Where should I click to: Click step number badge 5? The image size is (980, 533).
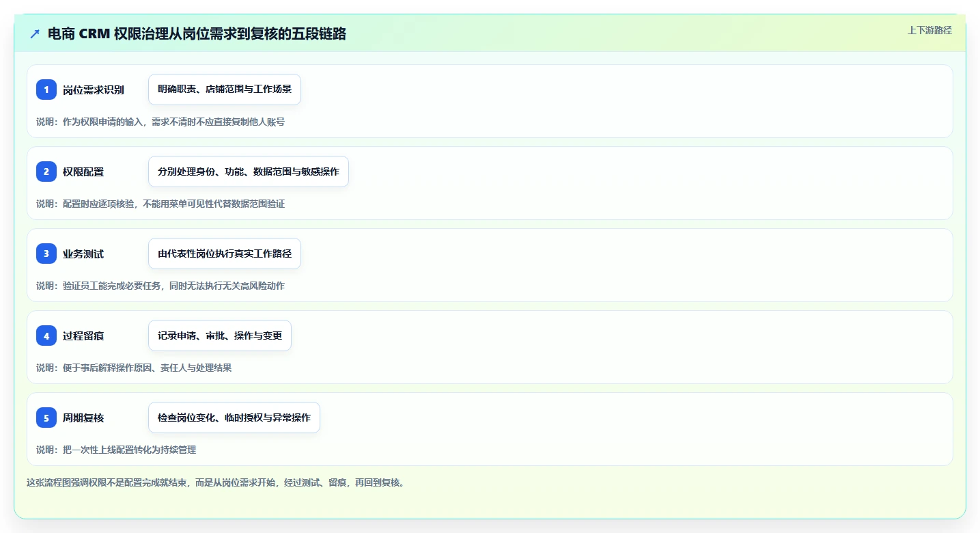pos(46,418)
